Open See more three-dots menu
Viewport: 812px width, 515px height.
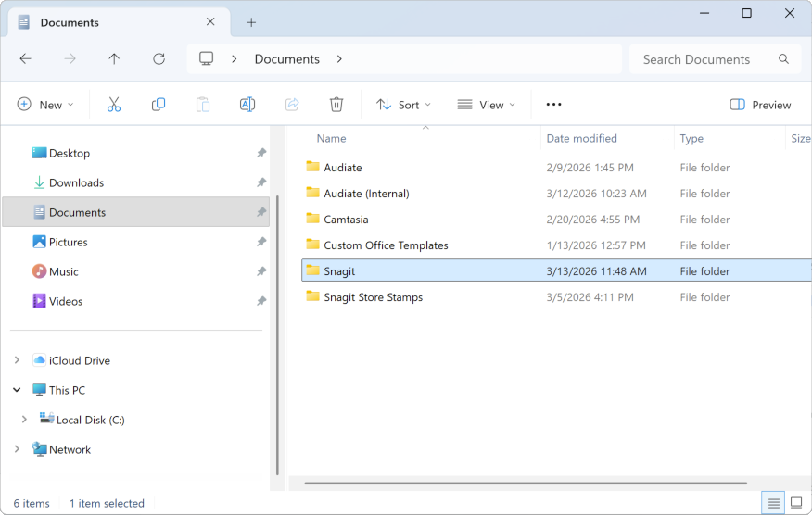(x=553, y=105)
